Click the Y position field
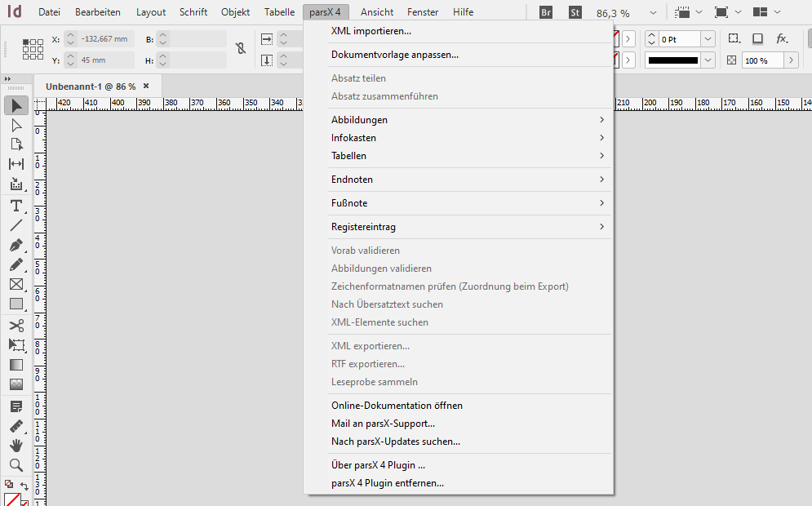Screen dimensions: 812x506 pos(105,60)
